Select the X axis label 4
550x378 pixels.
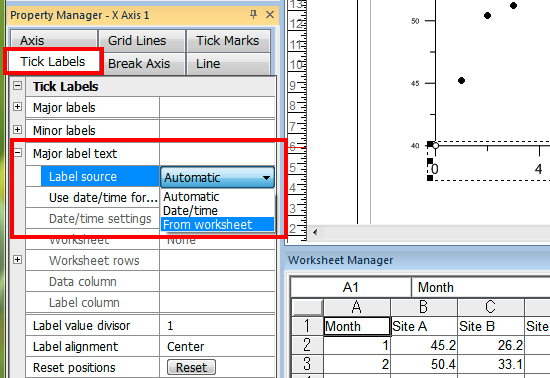pyautogui.click(x=538, y=169)
